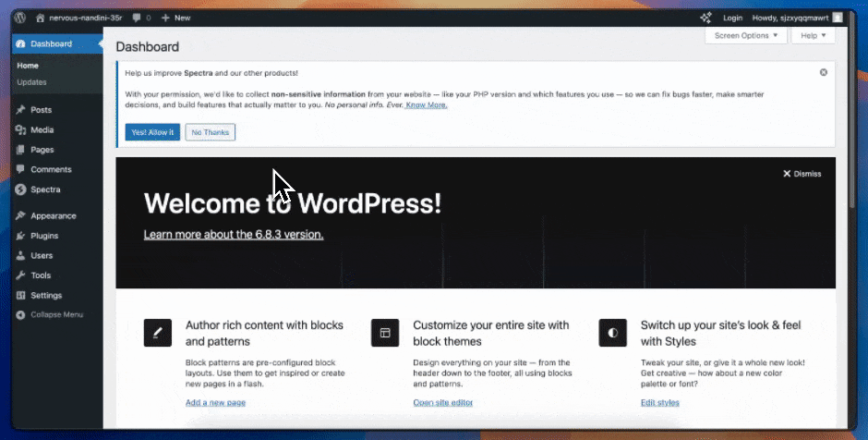868x440 pixels.
Task: Open the comments bubble icon in admin bar
Action: 137,18
